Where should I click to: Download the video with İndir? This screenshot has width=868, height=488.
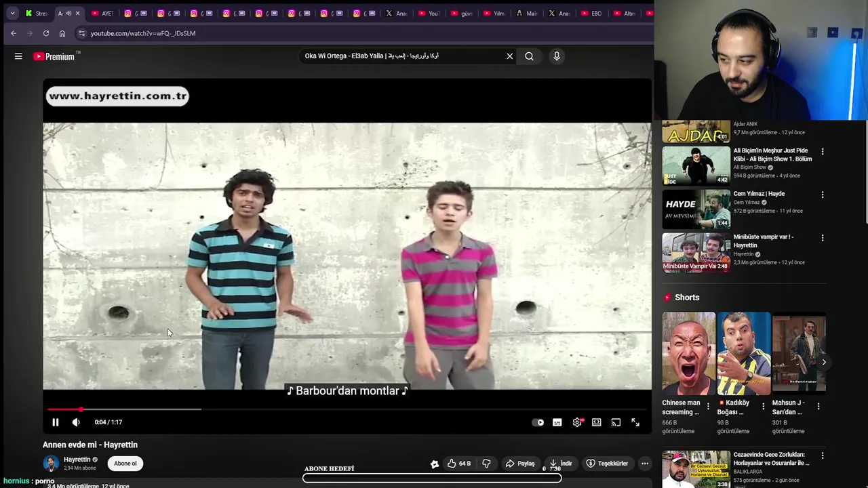[561, 464]
